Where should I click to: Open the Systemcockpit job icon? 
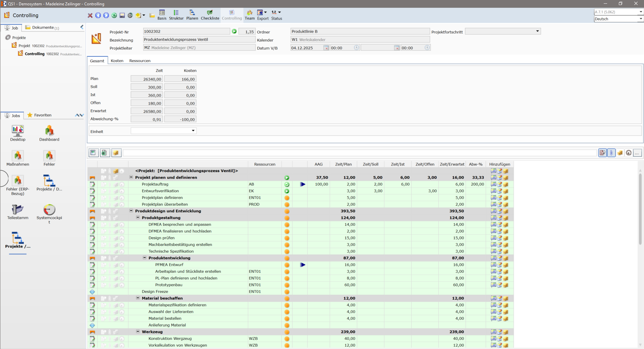point(49,214)
